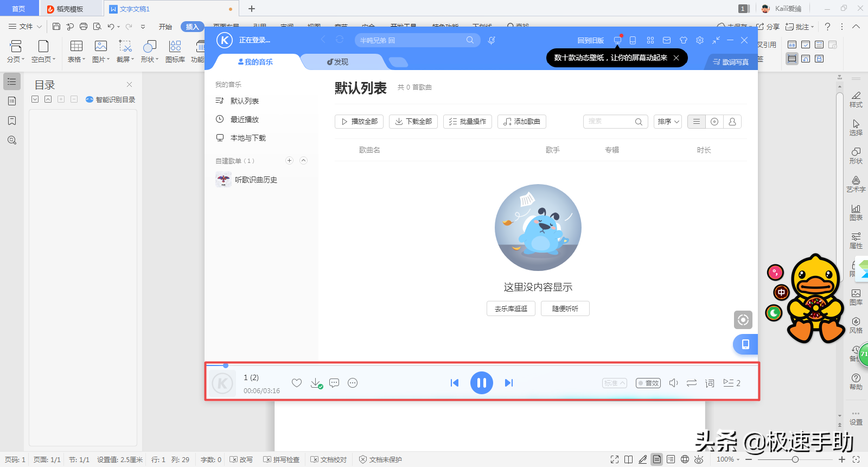Open more options ellipsis in player bar
The image size is (868, 467).
click(x=353, y=383)
